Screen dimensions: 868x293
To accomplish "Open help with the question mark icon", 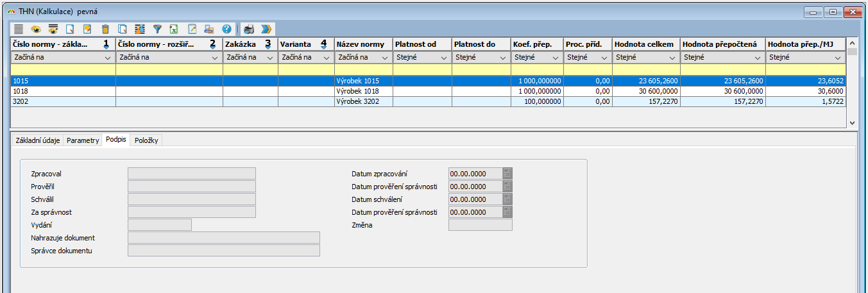I will click(x=226, y=29).
